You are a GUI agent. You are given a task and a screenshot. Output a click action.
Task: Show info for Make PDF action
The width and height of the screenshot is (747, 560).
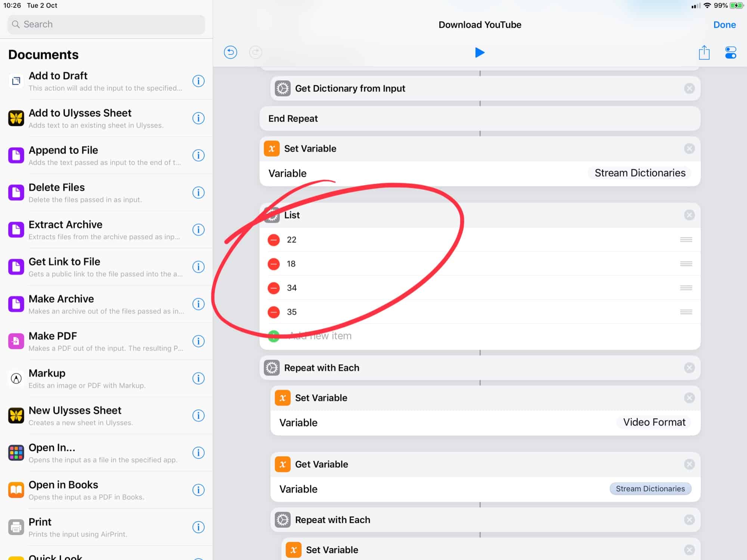point(198,341)
